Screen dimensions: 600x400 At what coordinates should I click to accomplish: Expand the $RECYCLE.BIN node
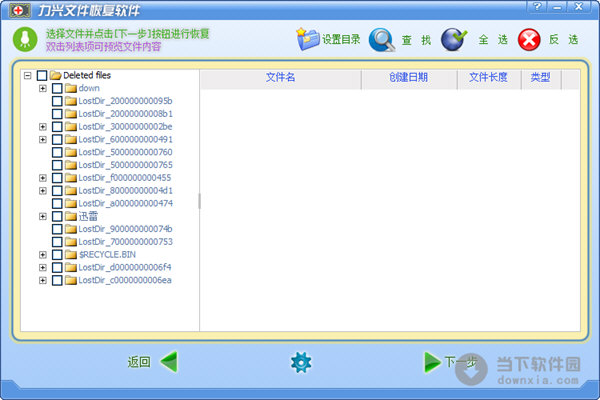[x=43, y=255]
